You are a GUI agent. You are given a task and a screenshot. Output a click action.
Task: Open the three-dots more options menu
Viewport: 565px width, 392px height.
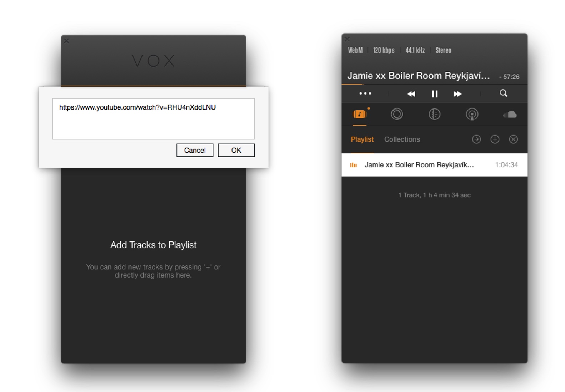click(x=365, y=93)
